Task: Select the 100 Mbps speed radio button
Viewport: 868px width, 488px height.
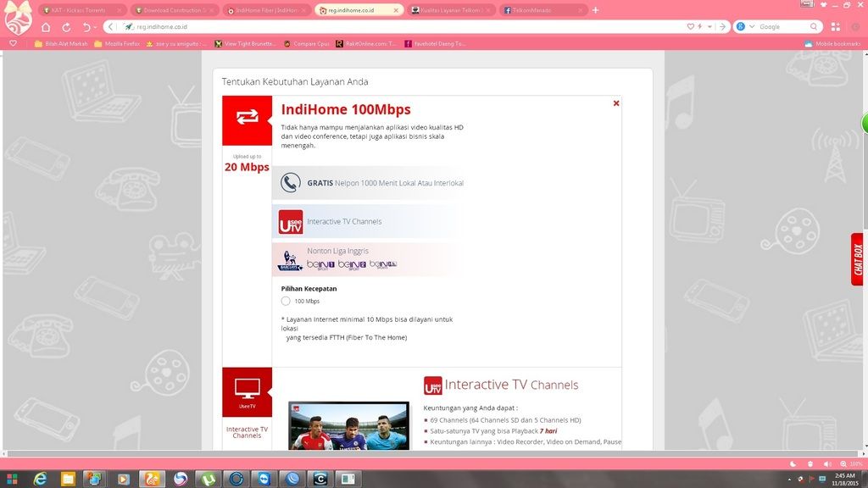Action: point(286,301)
